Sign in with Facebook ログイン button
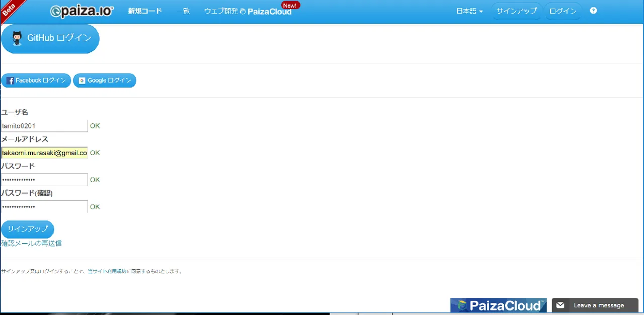644x315 pixels. click(36, 81)
